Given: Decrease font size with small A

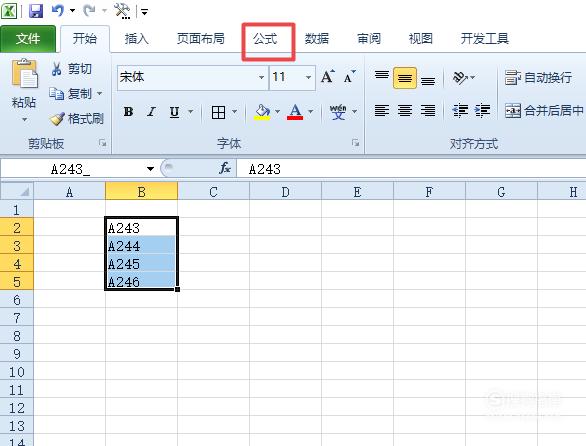Looking at the screenshot, I should tap(349, 77).
